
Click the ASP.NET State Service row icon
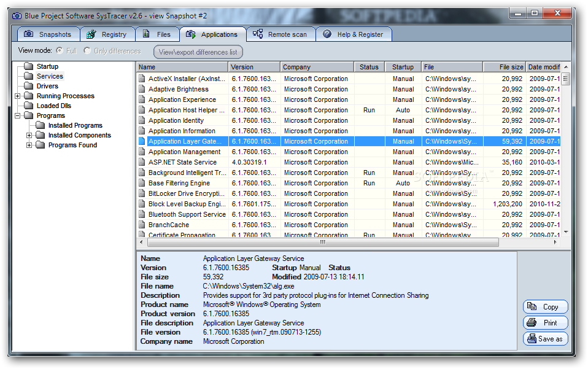coord(142,162)
